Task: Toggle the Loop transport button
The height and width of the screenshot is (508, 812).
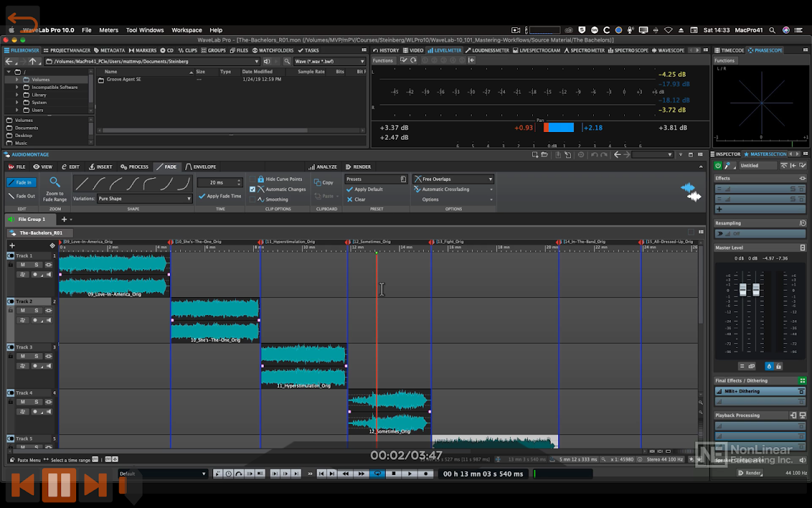Action: click(377, 474)
